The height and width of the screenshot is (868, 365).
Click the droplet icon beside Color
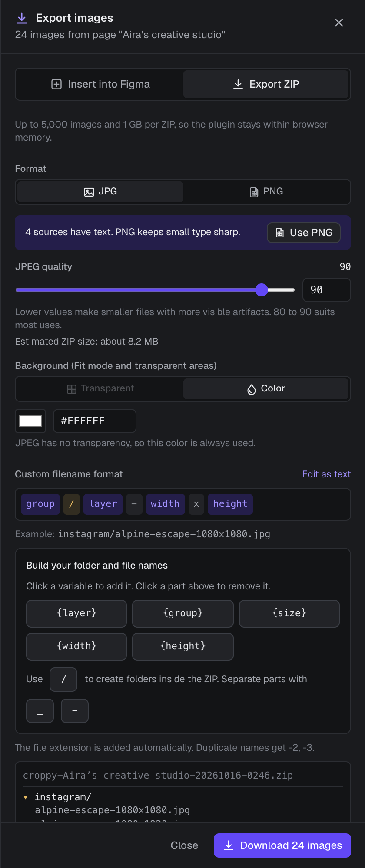[x=252, y=389]
